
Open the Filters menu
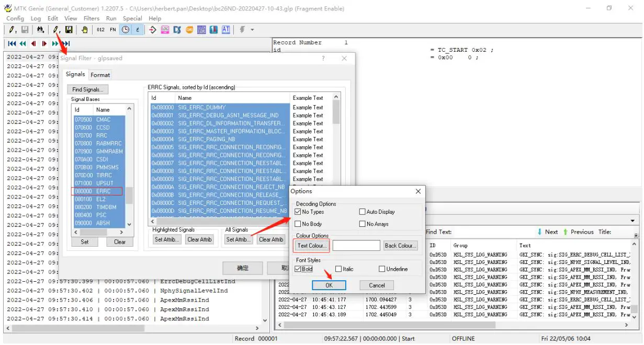(x=92, y=18)
